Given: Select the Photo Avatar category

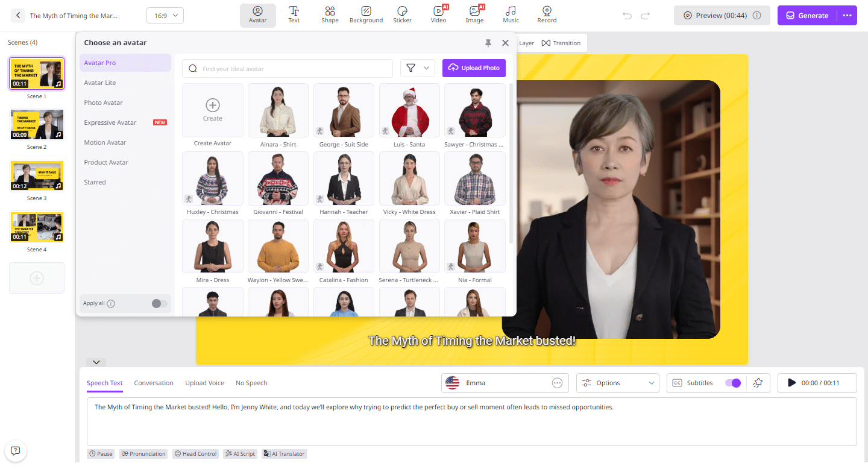Looking at the screenshot, I should tap(103, 102).
